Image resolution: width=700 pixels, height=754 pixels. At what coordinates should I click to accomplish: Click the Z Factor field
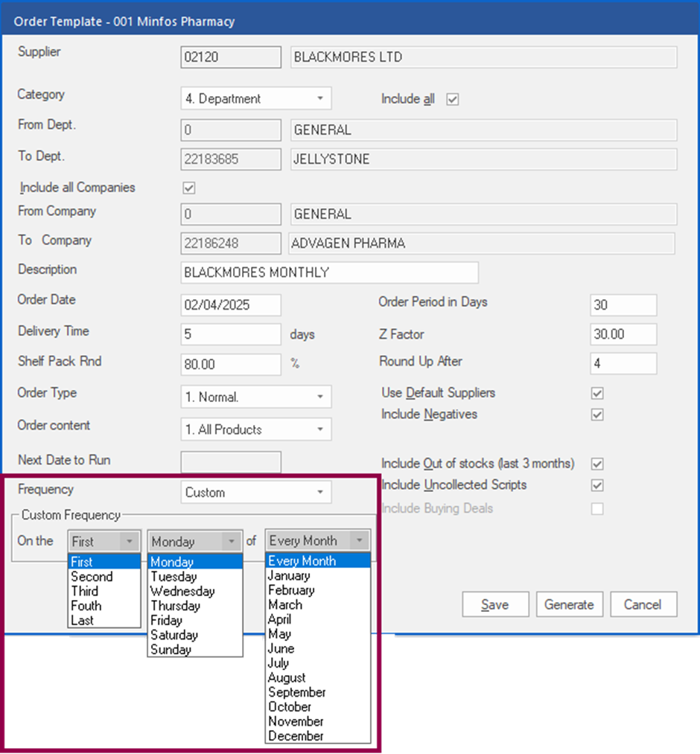pyautogui.click(x=623, y=334)
